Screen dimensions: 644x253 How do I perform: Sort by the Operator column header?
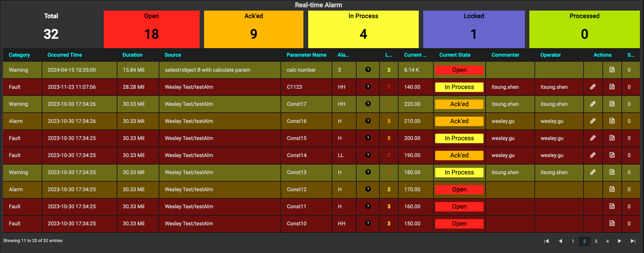(x=550, y=55)
